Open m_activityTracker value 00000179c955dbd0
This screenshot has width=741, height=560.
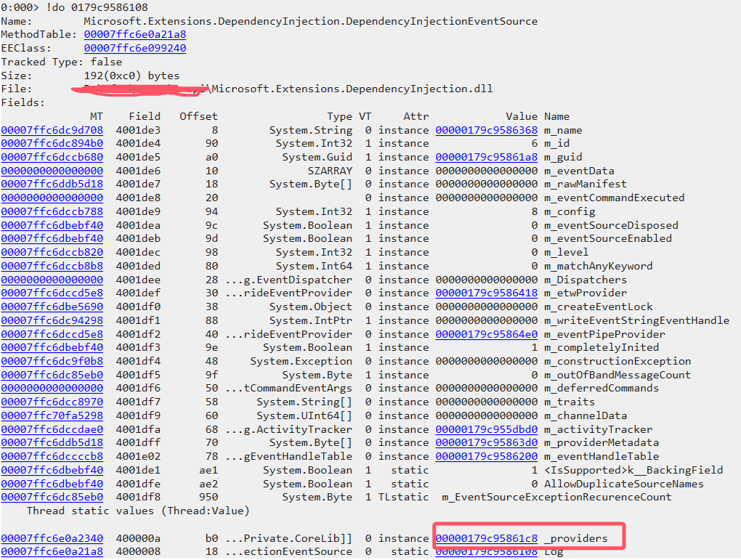[486, 429]
